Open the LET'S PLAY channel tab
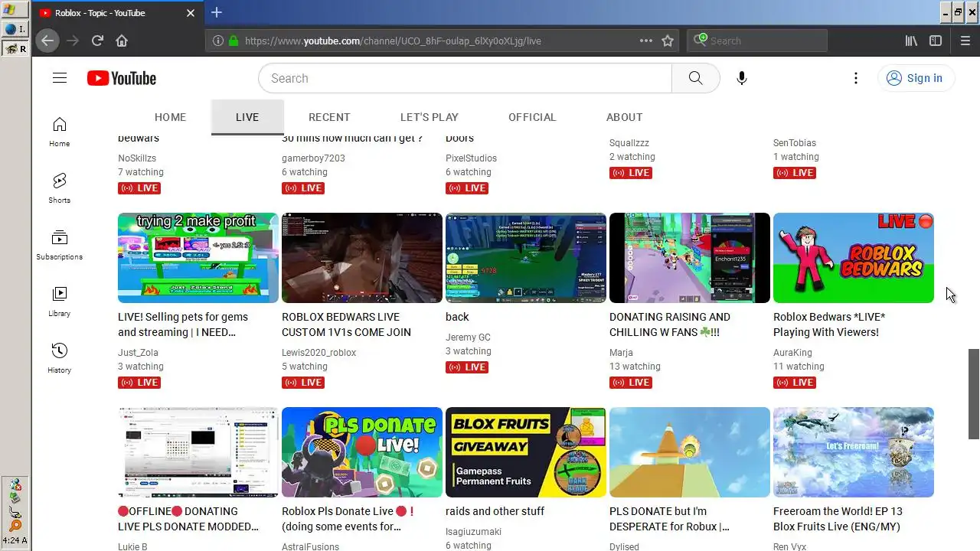The image size is (980, 551). pos(430,117)
